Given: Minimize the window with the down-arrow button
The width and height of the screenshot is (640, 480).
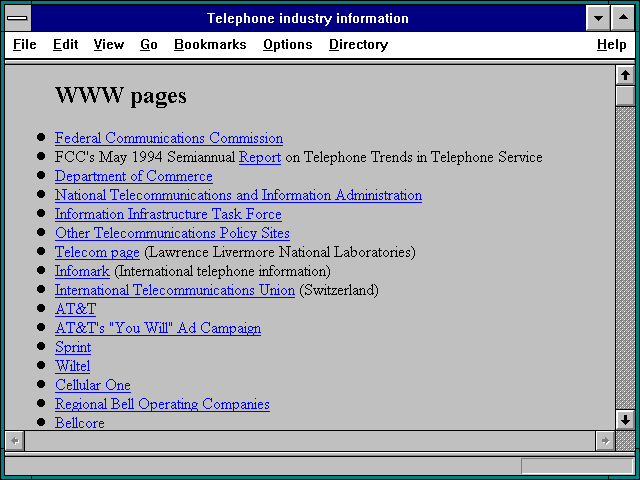Looking at the screenshot, I should click(x=598, y=18).
